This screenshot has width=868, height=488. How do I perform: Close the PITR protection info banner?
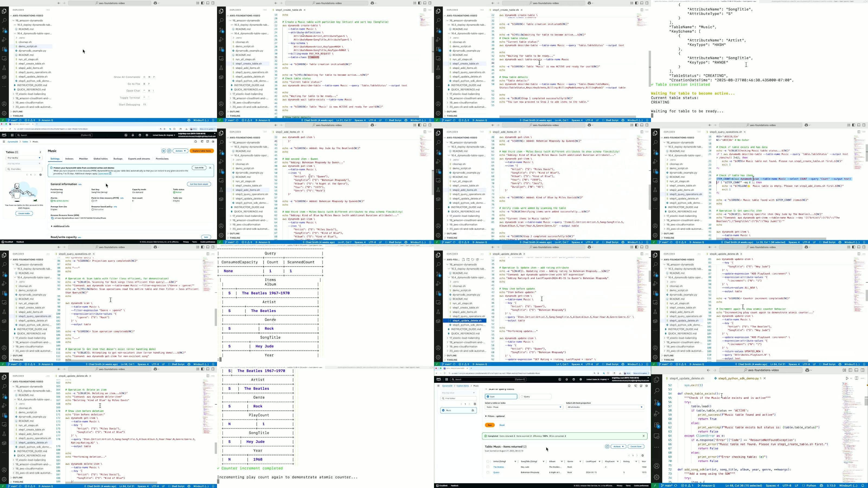click(x=210, y=168)
